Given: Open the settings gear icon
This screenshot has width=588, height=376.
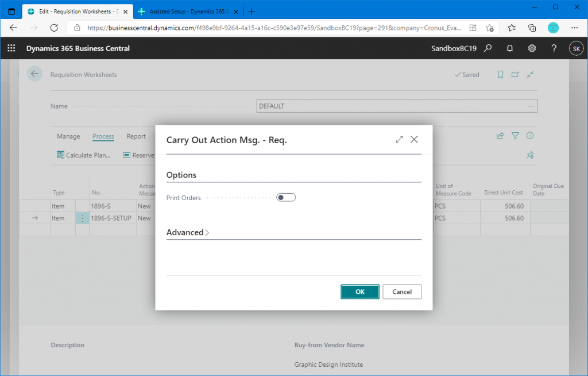Looking at the screenshot, I should pyautogui.click(x=532, y=49).
